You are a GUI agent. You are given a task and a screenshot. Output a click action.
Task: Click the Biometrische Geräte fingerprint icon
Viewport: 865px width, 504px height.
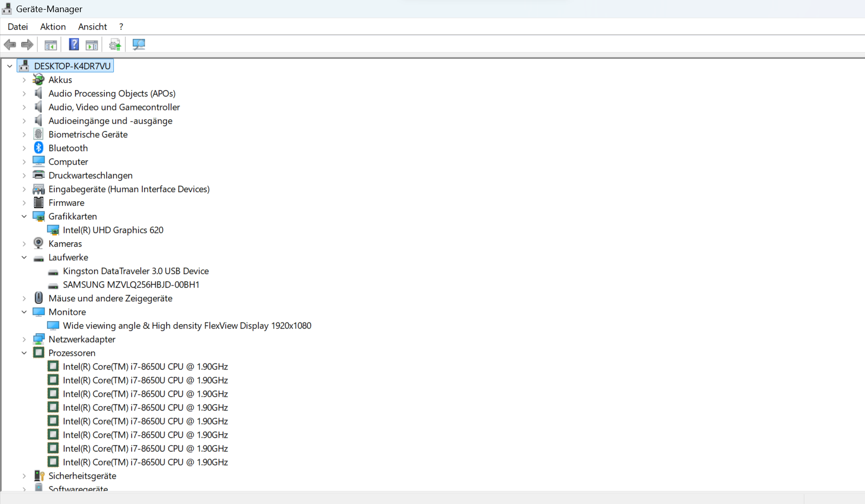(x=38, y=134)
